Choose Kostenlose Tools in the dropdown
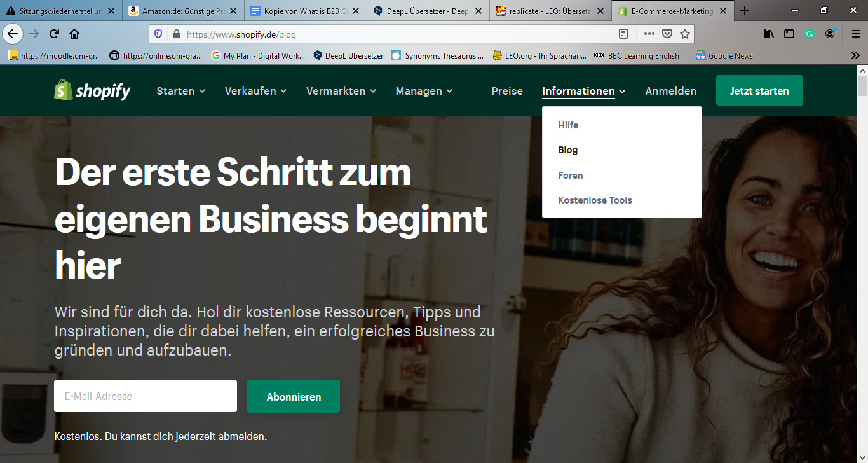 click(x=595, y=200)
